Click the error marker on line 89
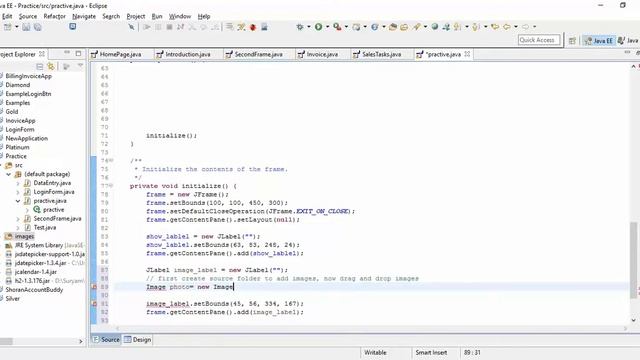 [94, 287]
